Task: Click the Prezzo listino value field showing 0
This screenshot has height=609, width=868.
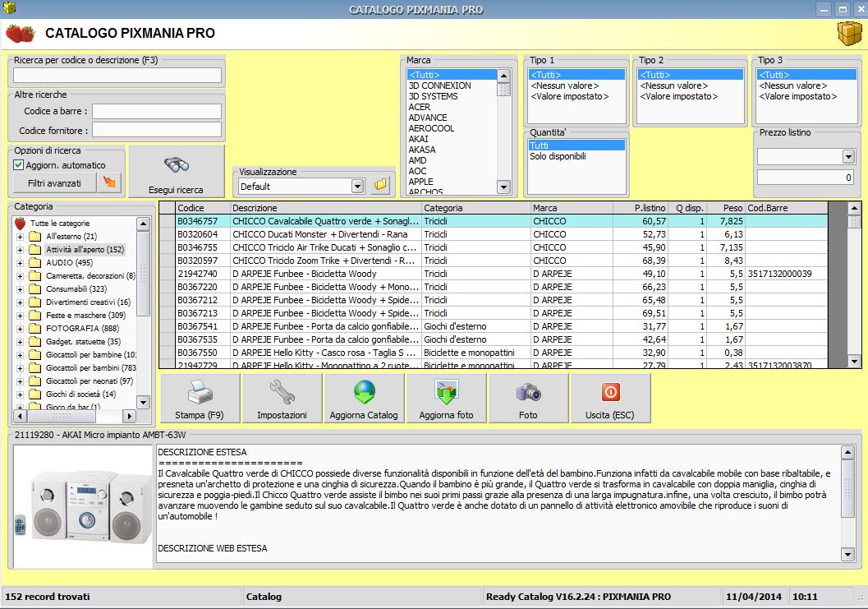Action: pyautogui.click(x=806, y=178)
